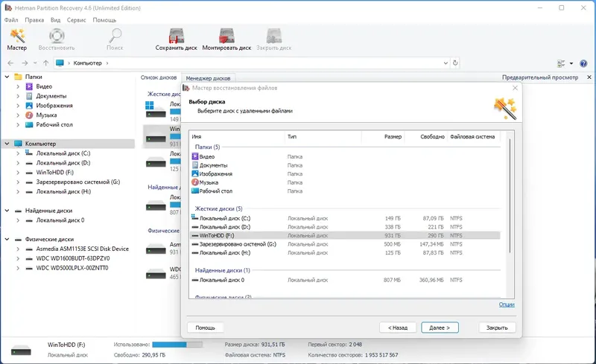Select Зарезервировано системой (G:) row in the wizard
Viewport: 596px width, 364px height.
pos(345,244)
